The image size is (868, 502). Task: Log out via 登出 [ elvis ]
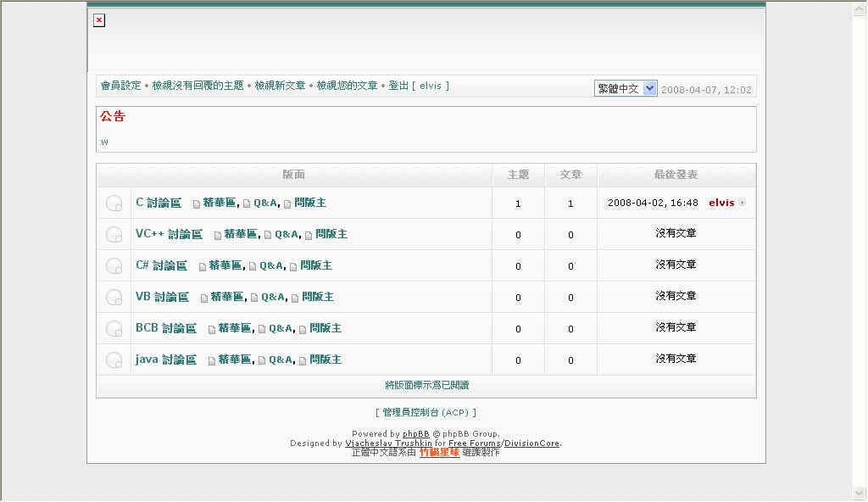419,86
